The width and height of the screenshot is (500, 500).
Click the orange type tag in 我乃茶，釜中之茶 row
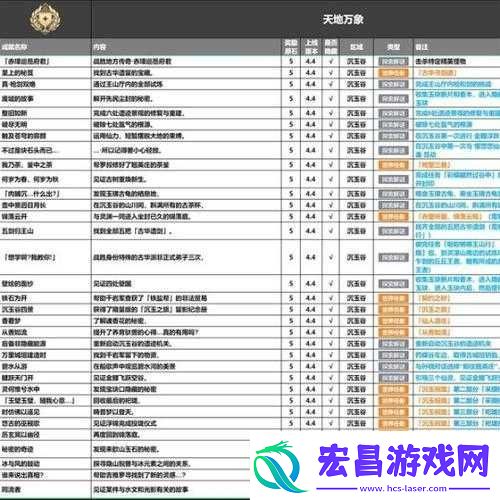[393, 165]
